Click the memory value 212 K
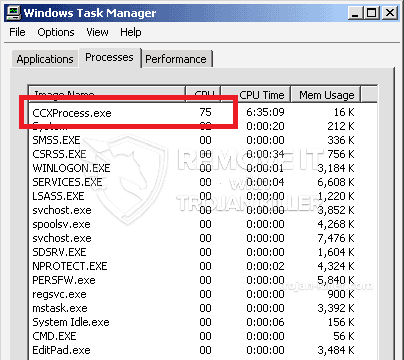Screen dimensions: 404x360 point(341,126)
